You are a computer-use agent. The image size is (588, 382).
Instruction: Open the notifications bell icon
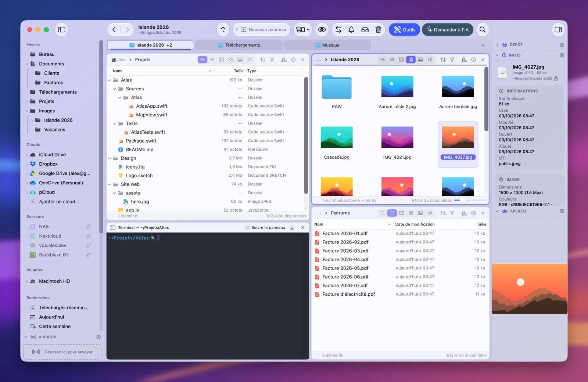point(351,30)
